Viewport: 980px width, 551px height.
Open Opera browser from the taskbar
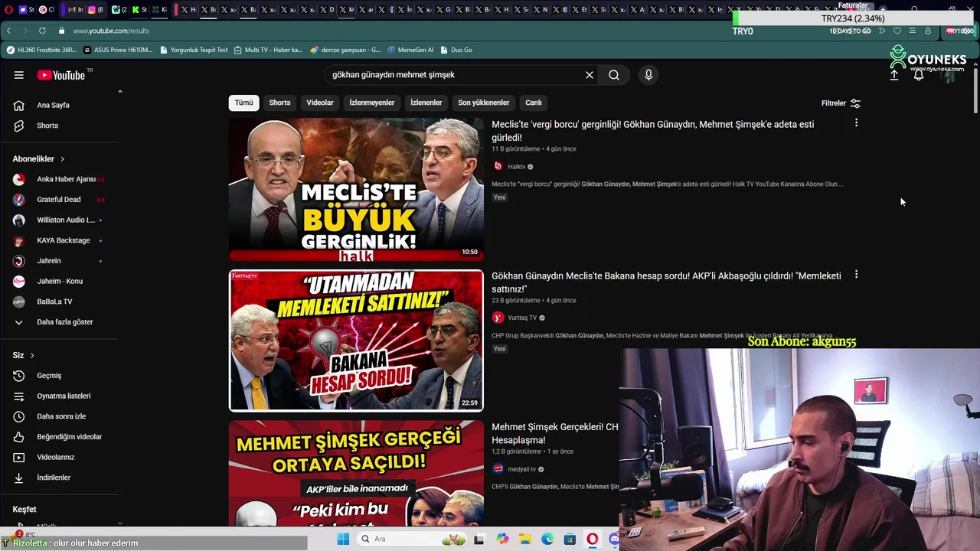coord(592,539)
